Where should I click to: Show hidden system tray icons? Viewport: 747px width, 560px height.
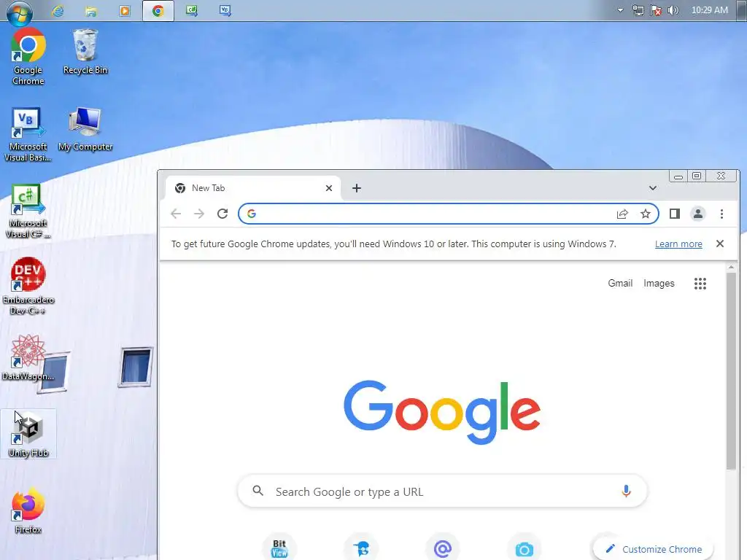(620, 10)
